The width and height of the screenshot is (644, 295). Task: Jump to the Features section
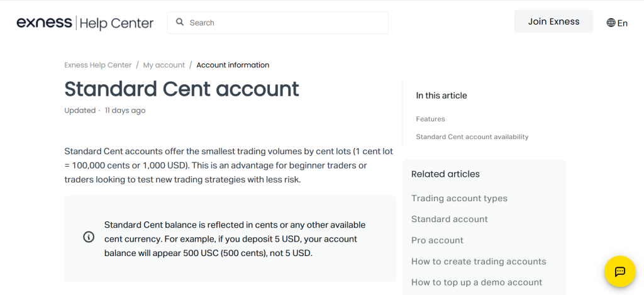click(x=430, y=119)
